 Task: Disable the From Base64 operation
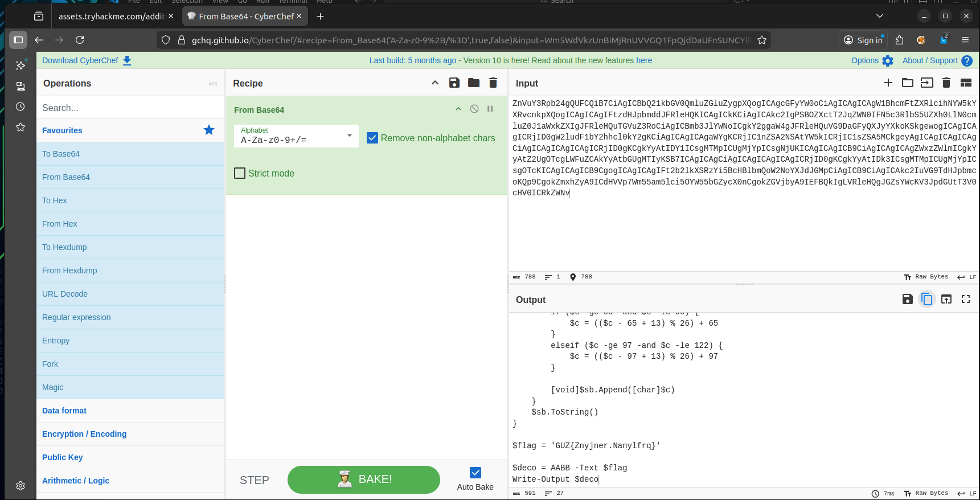click(474, 109)
